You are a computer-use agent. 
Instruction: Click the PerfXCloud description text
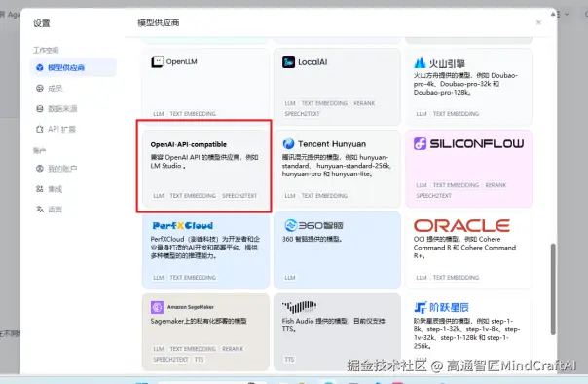point(205,248)
